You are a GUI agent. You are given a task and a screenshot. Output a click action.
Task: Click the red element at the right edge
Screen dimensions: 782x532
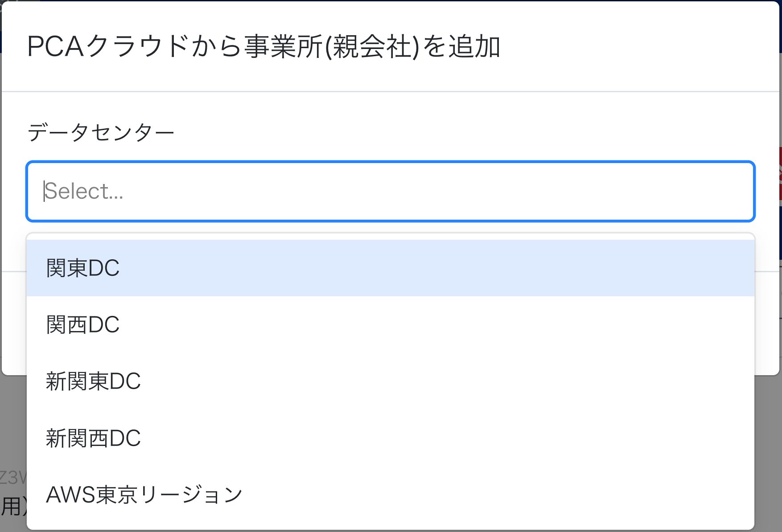click(x=780, y=174)
